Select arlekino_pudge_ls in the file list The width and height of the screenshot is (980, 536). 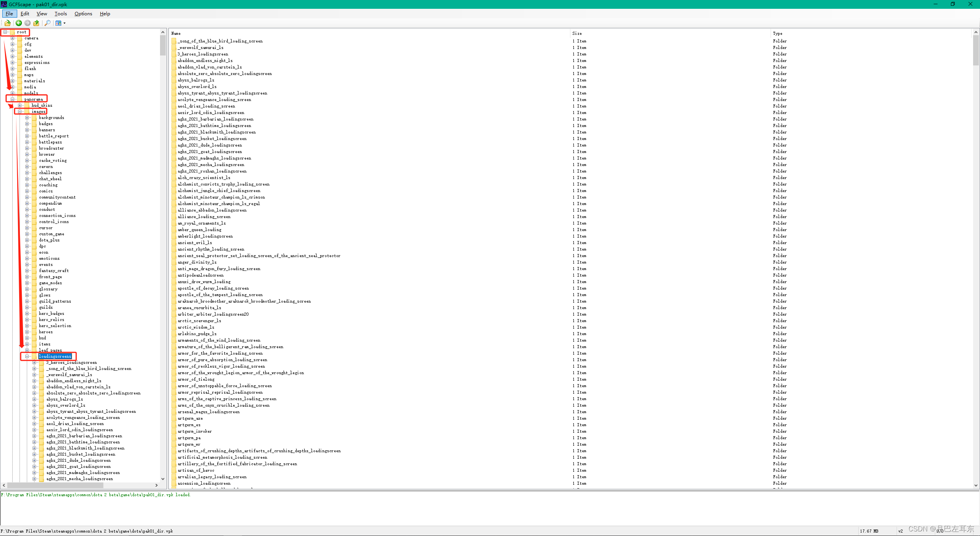click(x=197, y=334)
